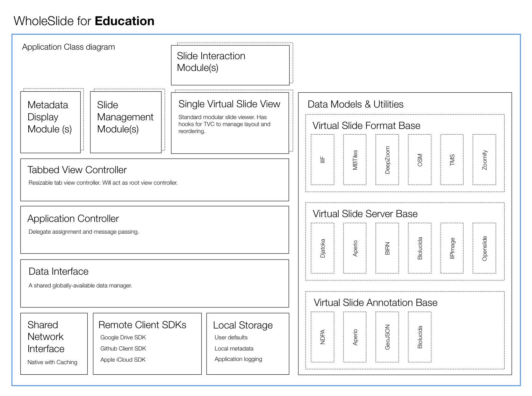Select the Application Controller box
The image size is (532, 396).
(x=155, y=230)
